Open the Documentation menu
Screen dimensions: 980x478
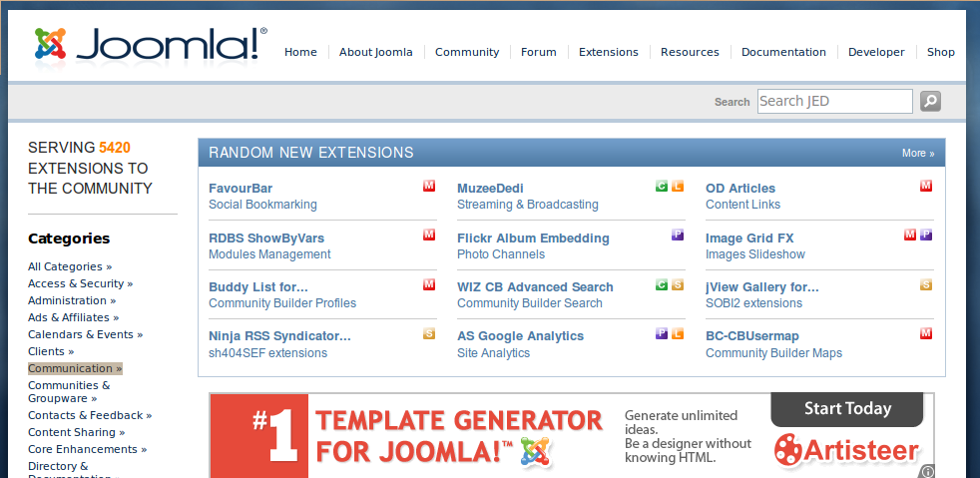pyautogui.click(x=783, y=52)
